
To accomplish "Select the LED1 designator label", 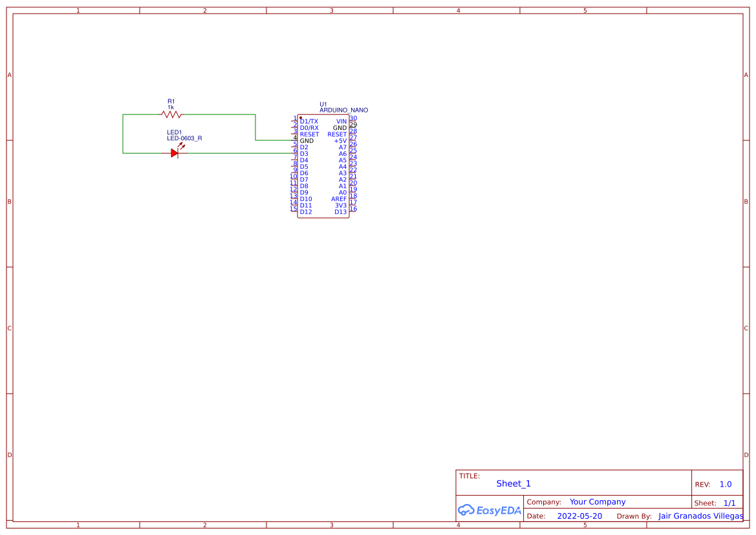I will tap(175, 132).
